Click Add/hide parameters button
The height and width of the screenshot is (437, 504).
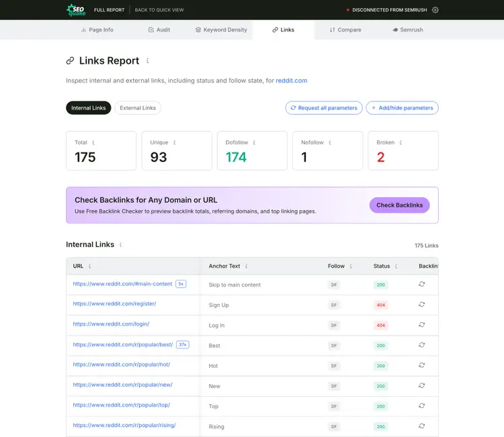(x=403, y=108)
